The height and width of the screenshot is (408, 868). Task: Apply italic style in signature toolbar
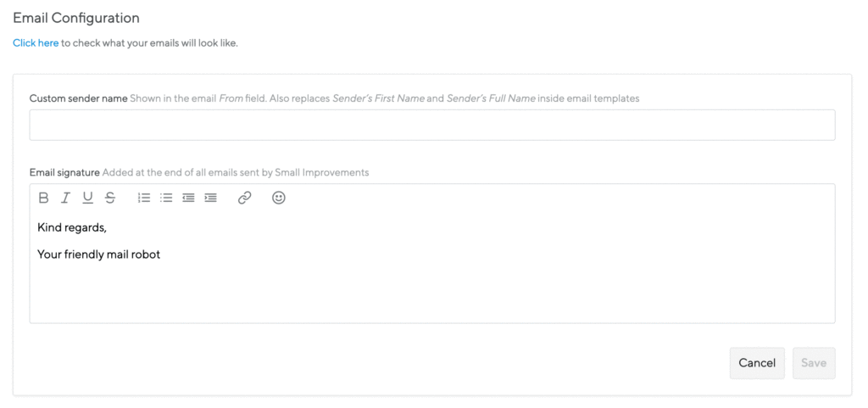click(x=65, y=198)
